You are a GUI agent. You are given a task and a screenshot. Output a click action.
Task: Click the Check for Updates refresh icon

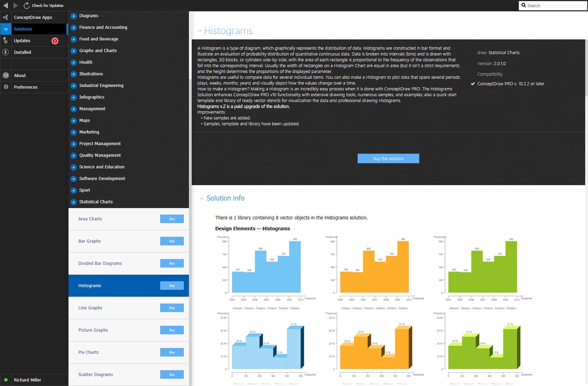point(27,6)
